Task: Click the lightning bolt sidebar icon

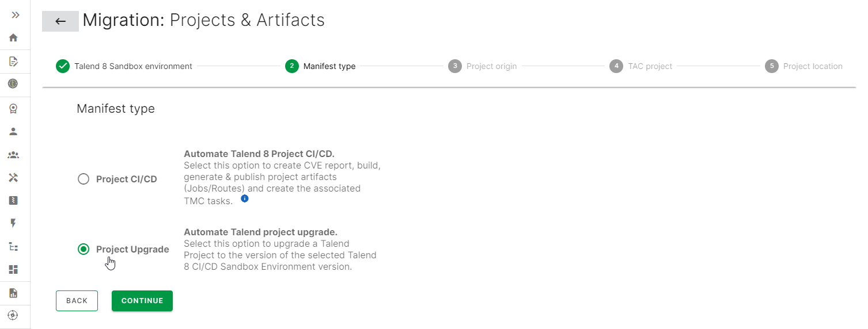Action: (x=13, y=223)
